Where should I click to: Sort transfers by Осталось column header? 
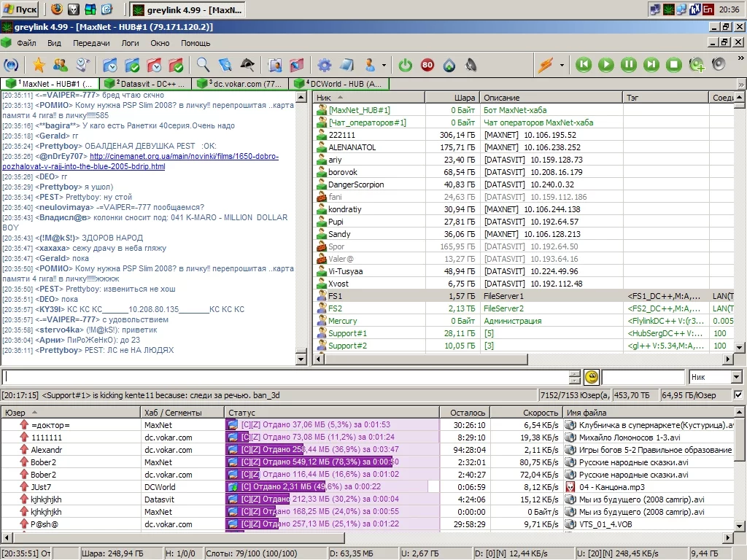[465, 413]
